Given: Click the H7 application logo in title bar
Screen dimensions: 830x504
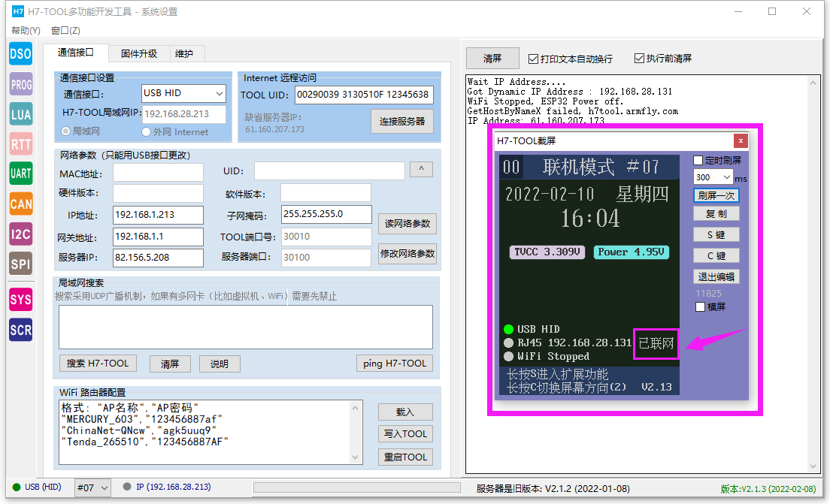Looking at the screenshot, I should tap(17, 11).
